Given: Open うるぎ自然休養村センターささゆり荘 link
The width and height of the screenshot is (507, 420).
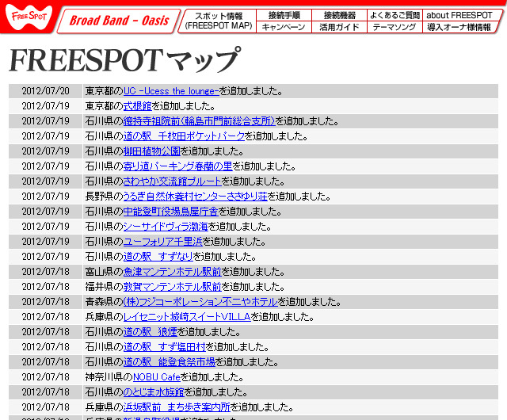Looking at the screenshot, I should click(196, 197).
